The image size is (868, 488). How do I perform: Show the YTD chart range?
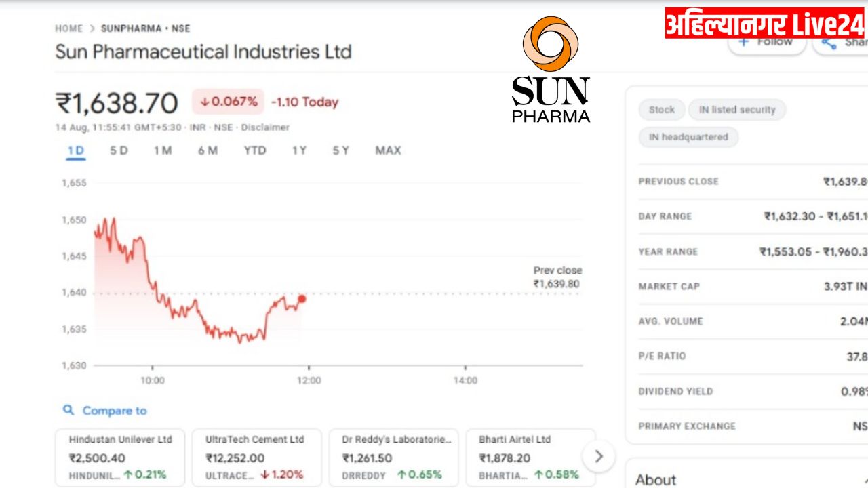click(x=255, y=150)
